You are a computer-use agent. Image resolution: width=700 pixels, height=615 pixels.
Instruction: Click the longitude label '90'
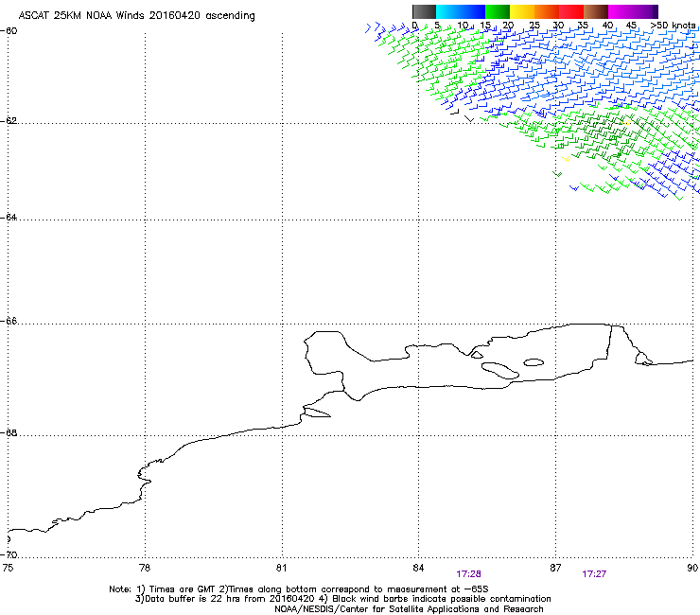(x=692, y=568)
